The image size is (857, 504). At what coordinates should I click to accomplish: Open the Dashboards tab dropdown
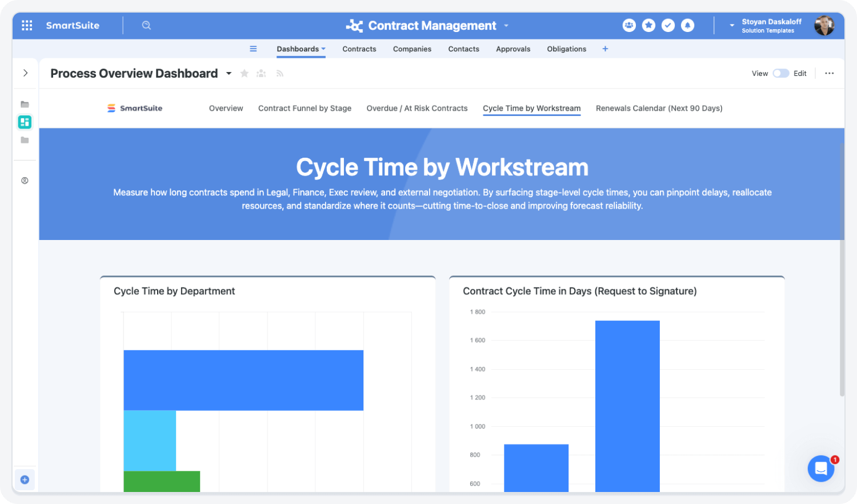[323, 49]
